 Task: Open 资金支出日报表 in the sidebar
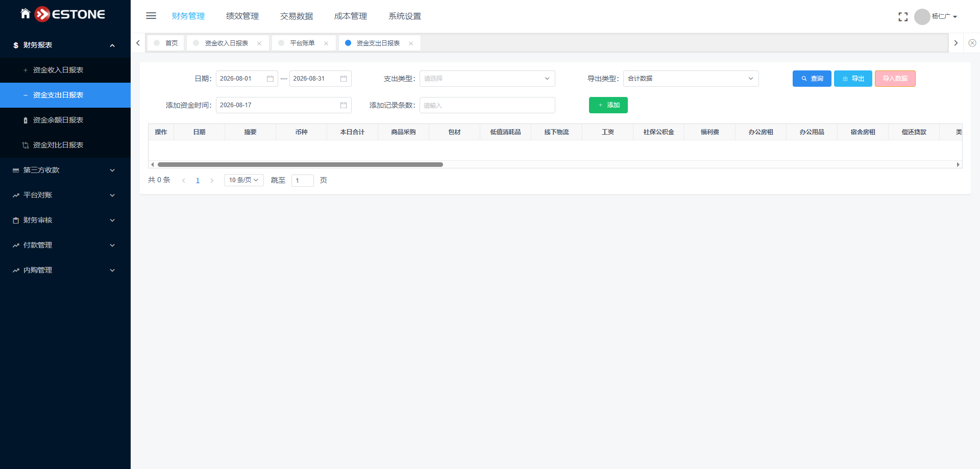[65, 95]
